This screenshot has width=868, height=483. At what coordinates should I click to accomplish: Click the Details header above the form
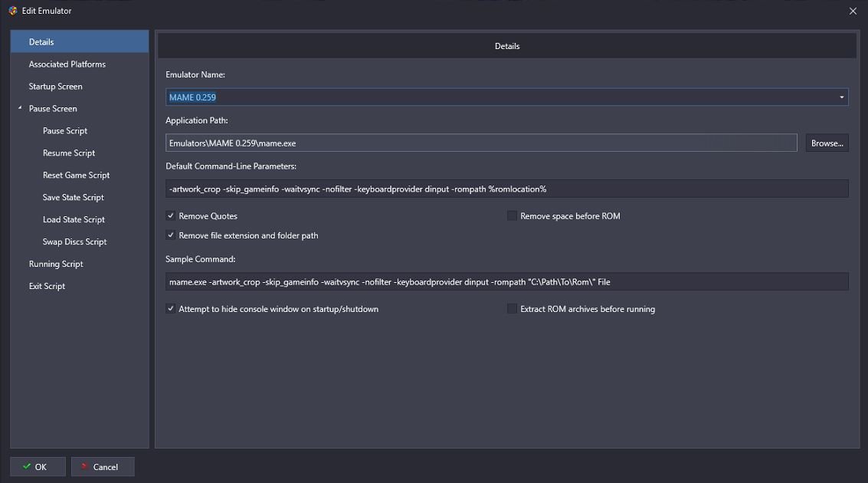507,46
